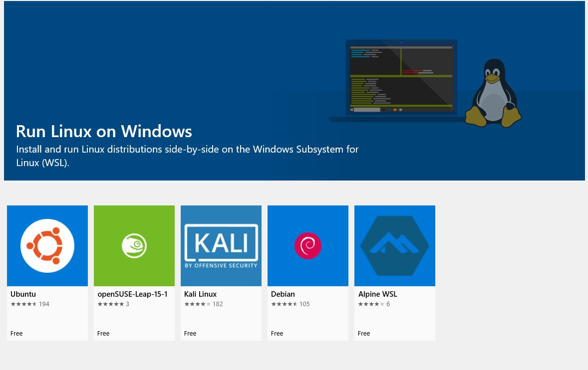This screenshot has width=588, height=370.
Task: Click the Debian app name
Action: (283, 294)
